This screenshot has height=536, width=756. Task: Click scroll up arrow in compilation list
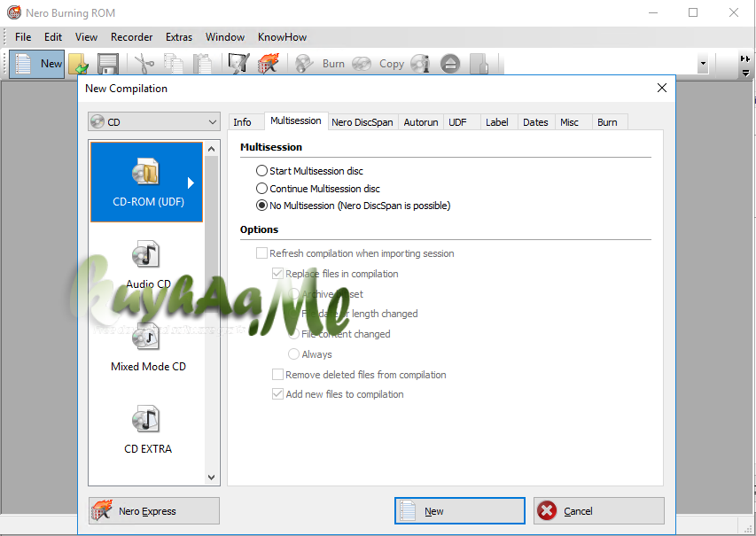[211, 150]
